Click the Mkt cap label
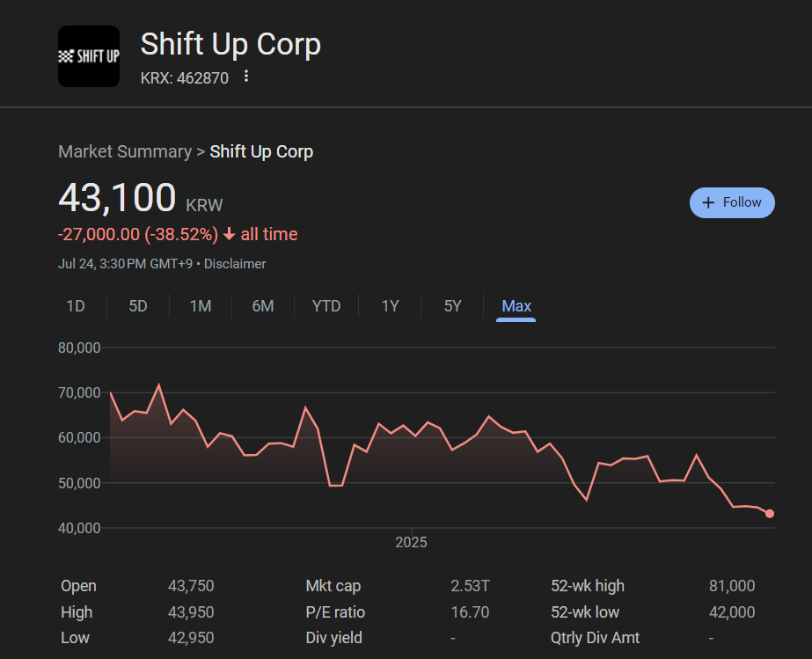Image resolution: width=812 pixels, height=659 pixels. 333,586
